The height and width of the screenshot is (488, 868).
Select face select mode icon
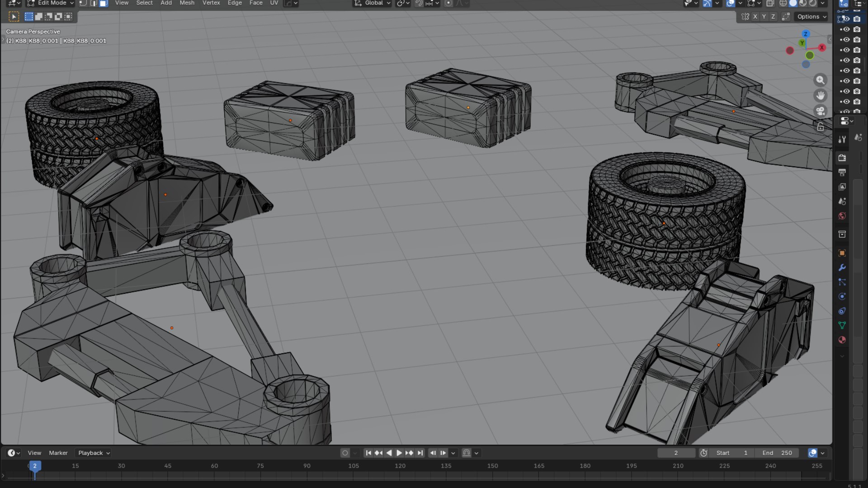(103, 3)
